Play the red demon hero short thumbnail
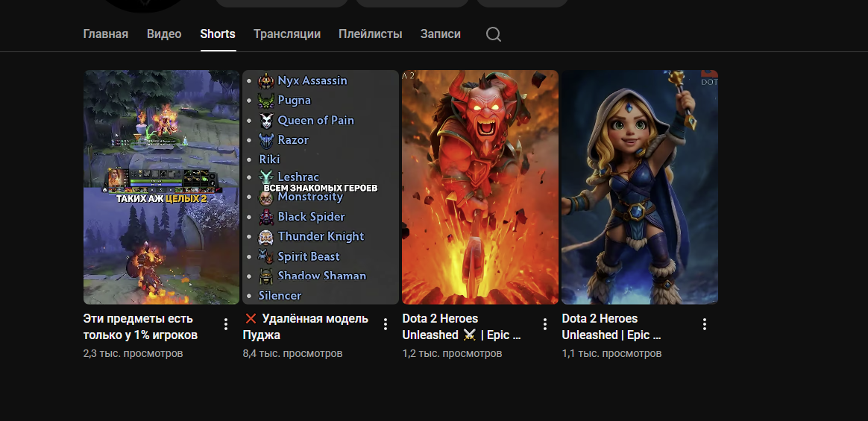Image resolution: width=868 pixels, height=421 pixels. pos(480,187)
